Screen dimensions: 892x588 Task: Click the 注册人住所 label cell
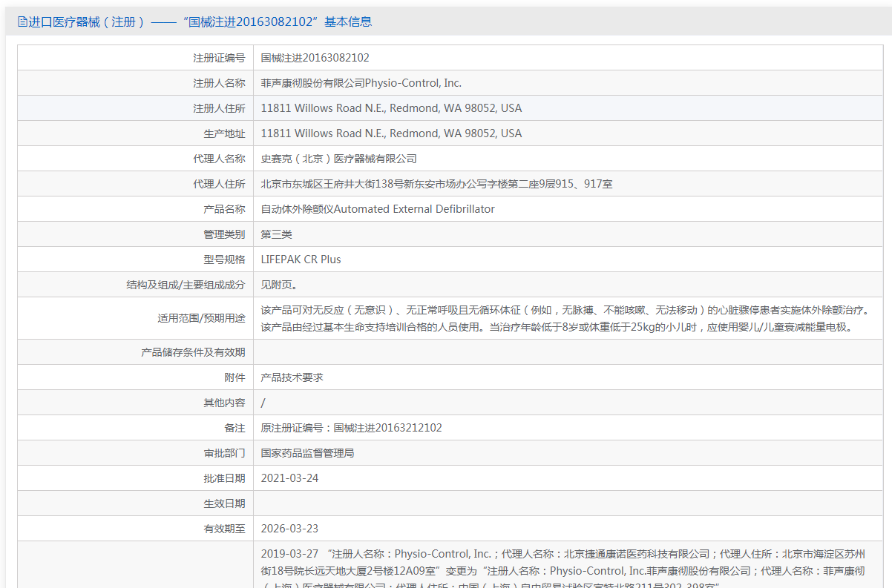point(136,108)
